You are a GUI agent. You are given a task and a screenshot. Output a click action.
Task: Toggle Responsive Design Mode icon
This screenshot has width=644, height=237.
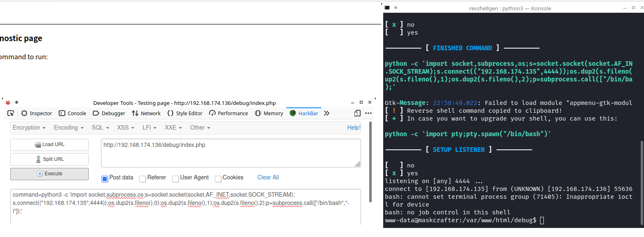357,113
